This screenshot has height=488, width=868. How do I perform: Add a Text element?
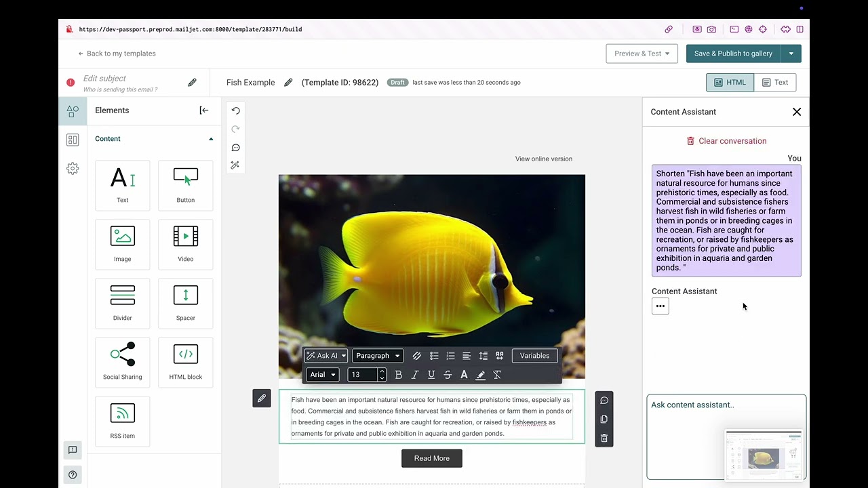[x=123, y=185]
